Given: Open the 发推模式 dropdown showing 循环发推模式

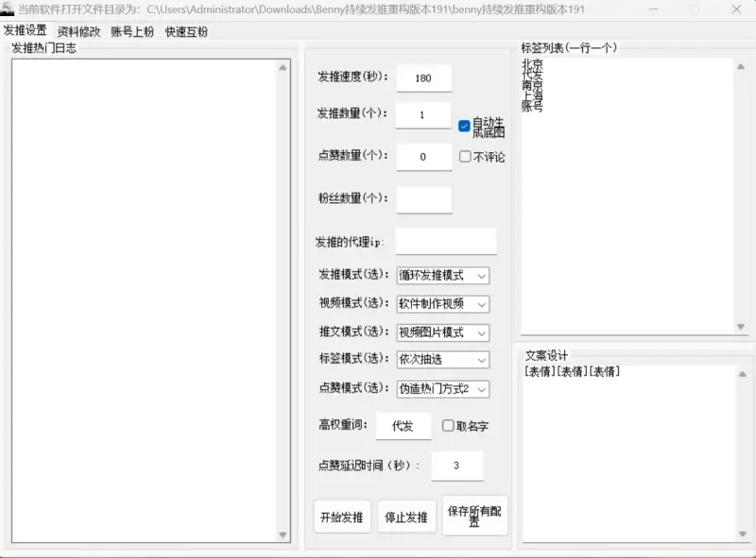Looking at the screenshot, I should coord(444,275).
